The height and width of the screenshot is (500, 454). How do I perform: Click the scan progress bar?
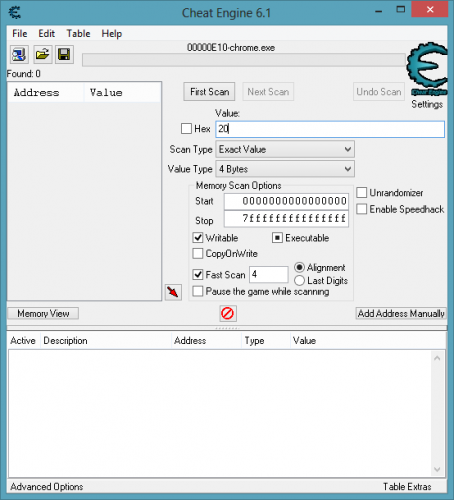[x=244, y=60]
